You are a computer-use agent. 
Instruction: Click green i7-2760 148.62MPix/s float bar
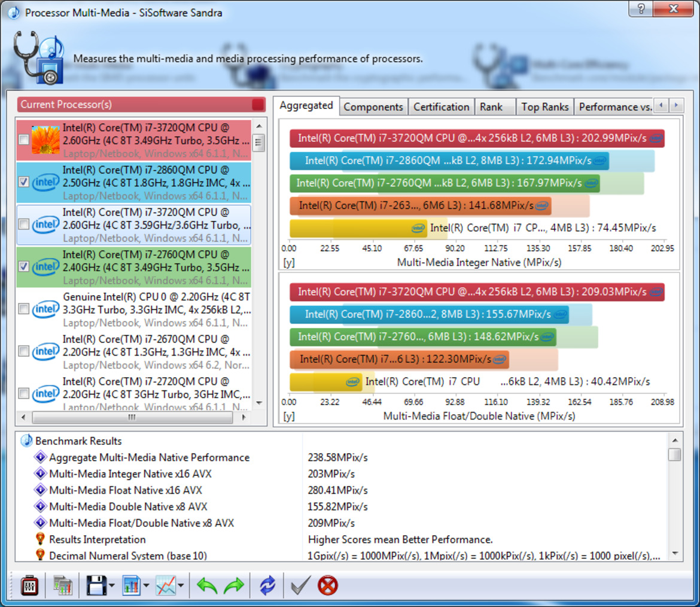tap(423, 337)
